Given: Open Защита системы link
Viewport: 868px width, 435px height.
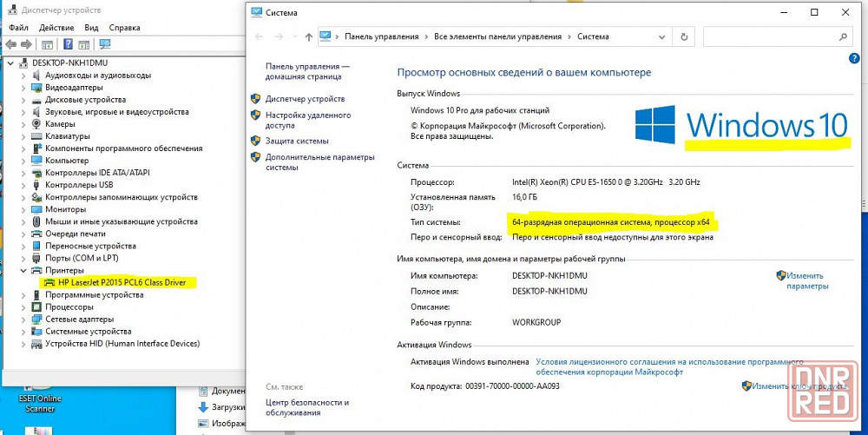Looking at the screenshot, I should click(297, 142).
